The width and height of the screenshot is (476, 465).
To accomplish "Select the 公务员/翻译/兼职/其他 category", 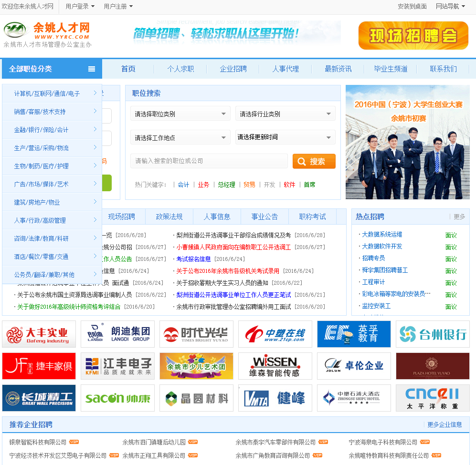I will (52, 275).
